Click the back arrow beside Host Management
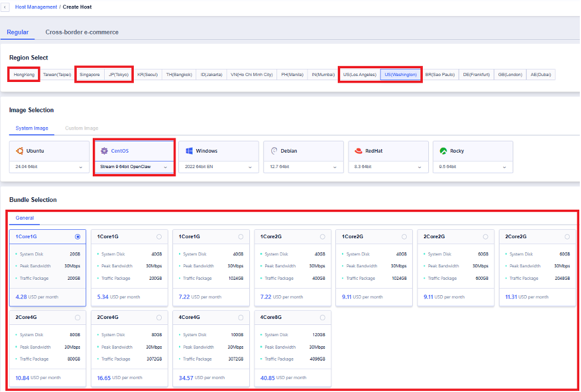 (x=5, y=7)
